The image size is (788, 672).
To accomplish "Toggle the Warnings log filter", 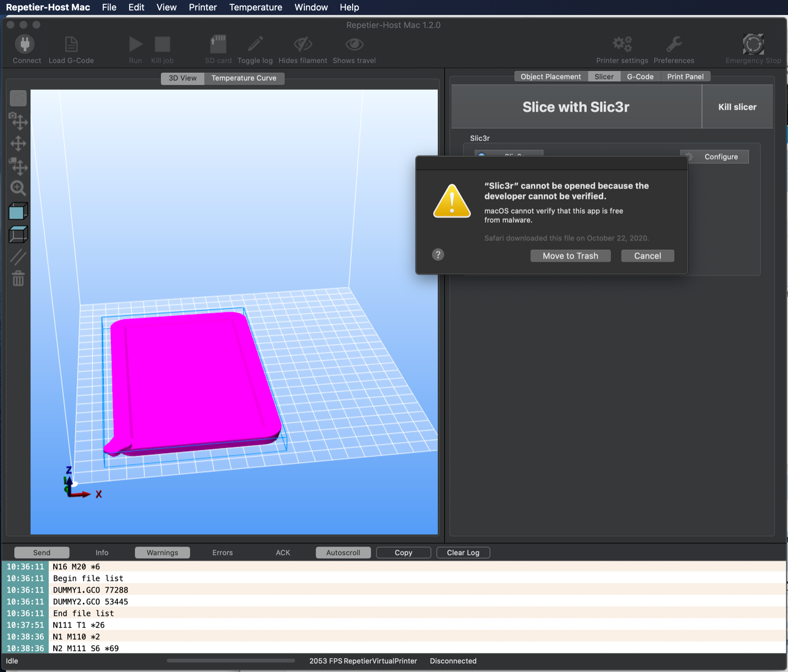I will pyautogui.click(x=162, y=553).
